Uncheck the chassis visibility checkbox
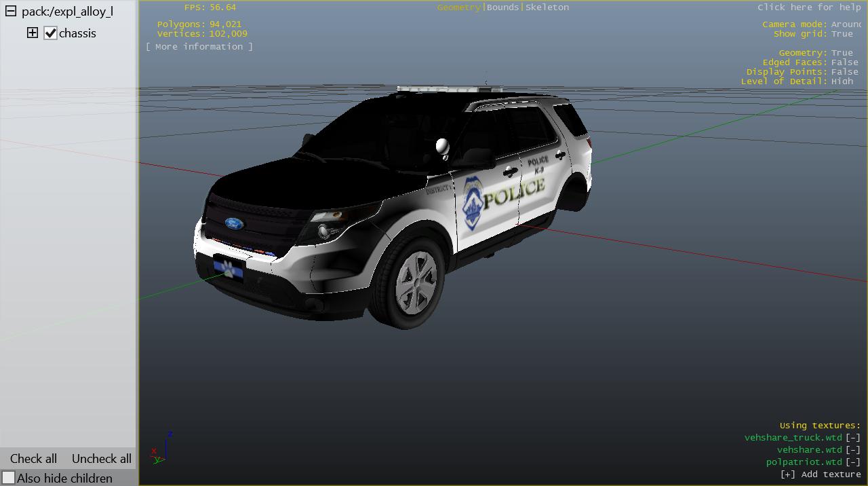The width and height of the screenshot is (868, 486). (x=50, y=33)
